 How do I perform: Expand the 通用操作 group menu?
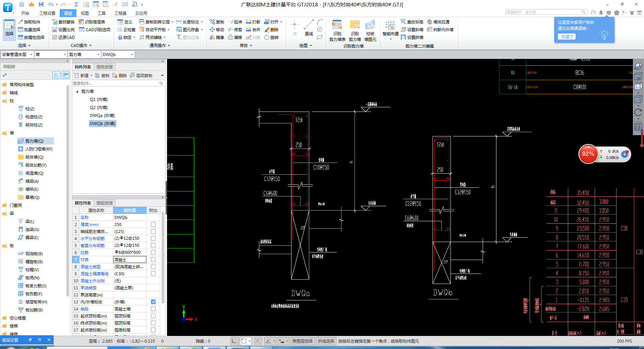click(160, 45)
